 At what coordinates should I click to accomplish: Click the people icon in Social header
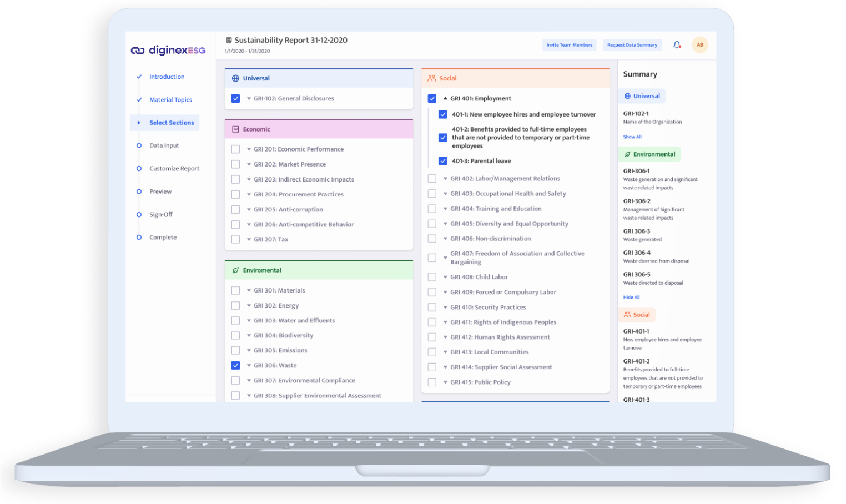tap(432, 79)
